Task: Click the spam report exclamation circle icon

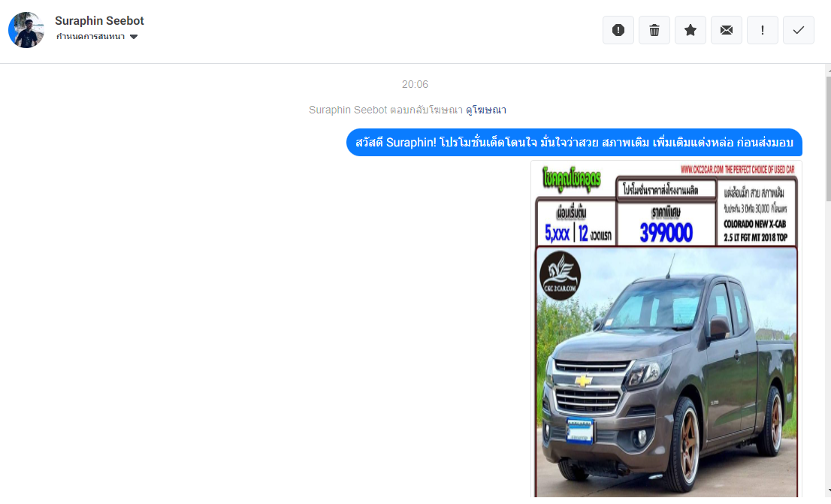Action: (618, 30)
